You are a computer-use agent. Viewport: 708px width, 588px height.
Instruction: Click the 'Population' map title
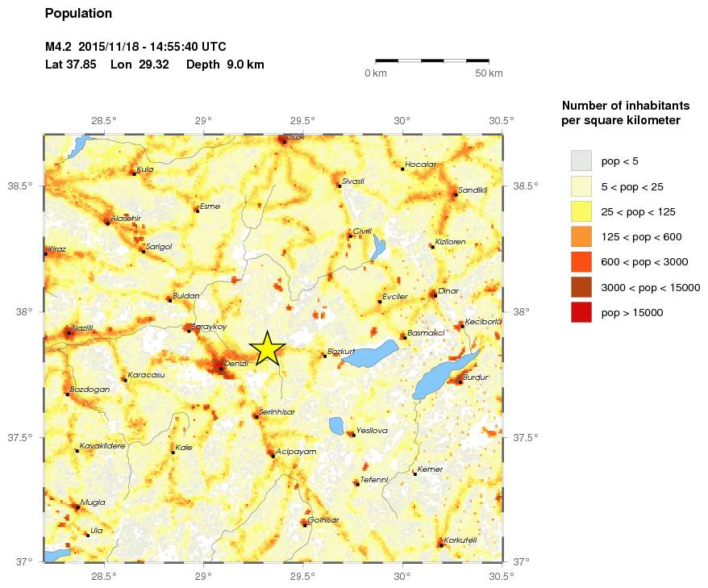(x=78, y=14)
